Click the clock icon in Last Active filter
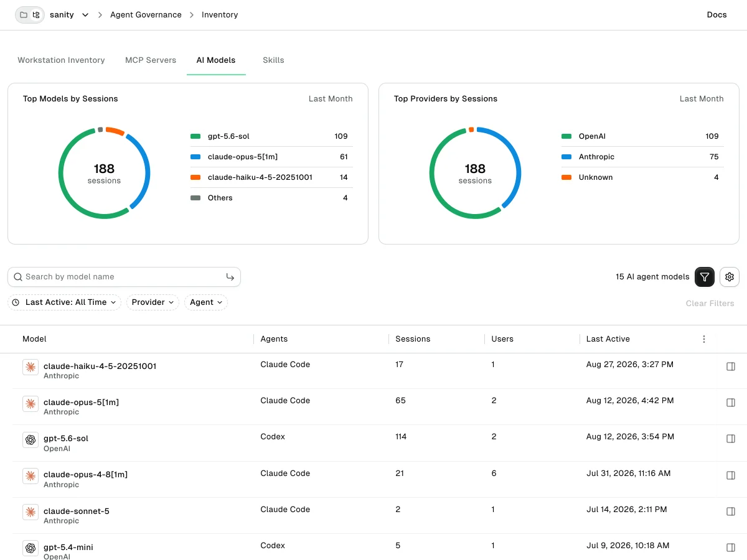 (x=17, y=302)
